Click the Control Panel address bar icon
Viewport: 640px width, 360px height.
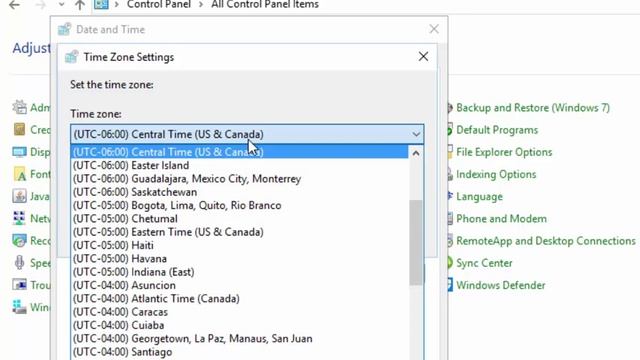coord(101,4)
